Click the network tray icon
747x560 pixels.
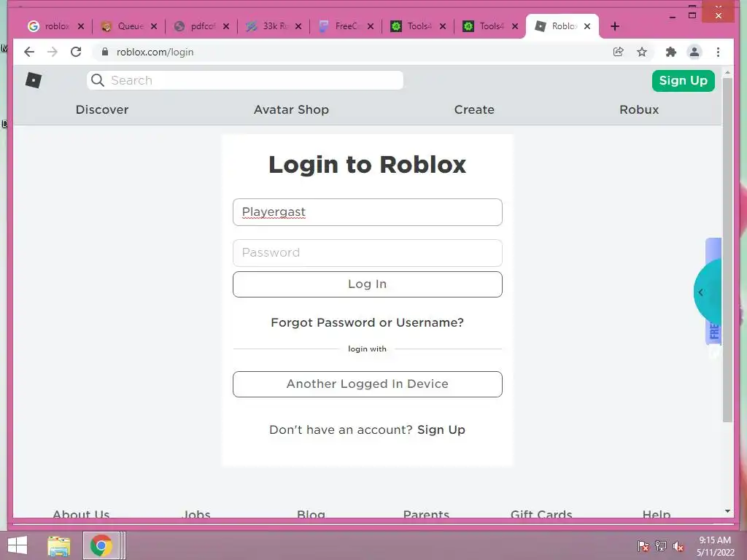click(661, 546)
